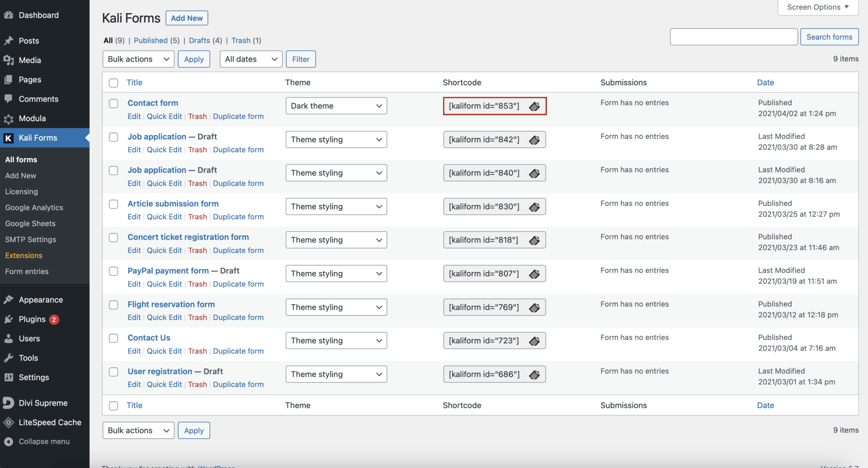Click the Posts pin icon
868x468 pixels.
click(x=8, y=41)
